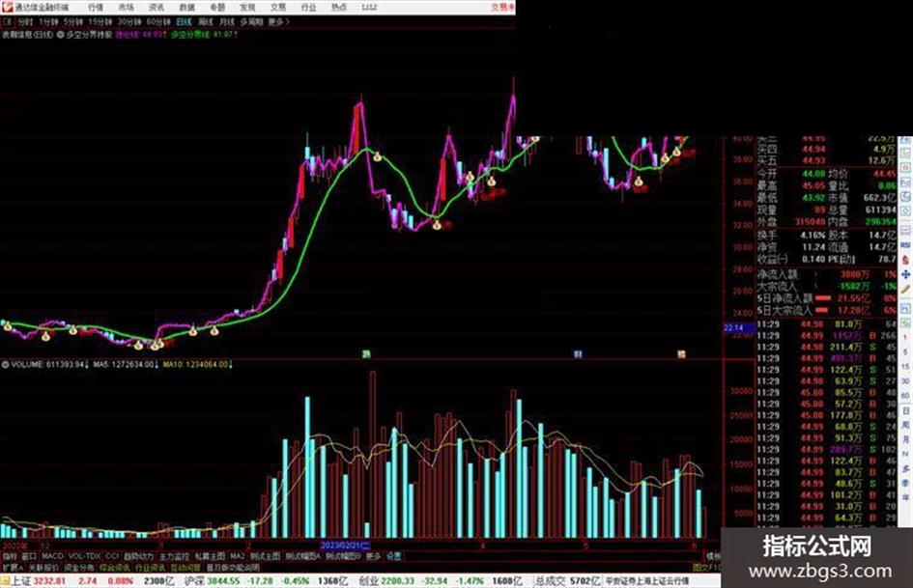Select the 周 period shortcut in right sidebar

click(905, 426)
